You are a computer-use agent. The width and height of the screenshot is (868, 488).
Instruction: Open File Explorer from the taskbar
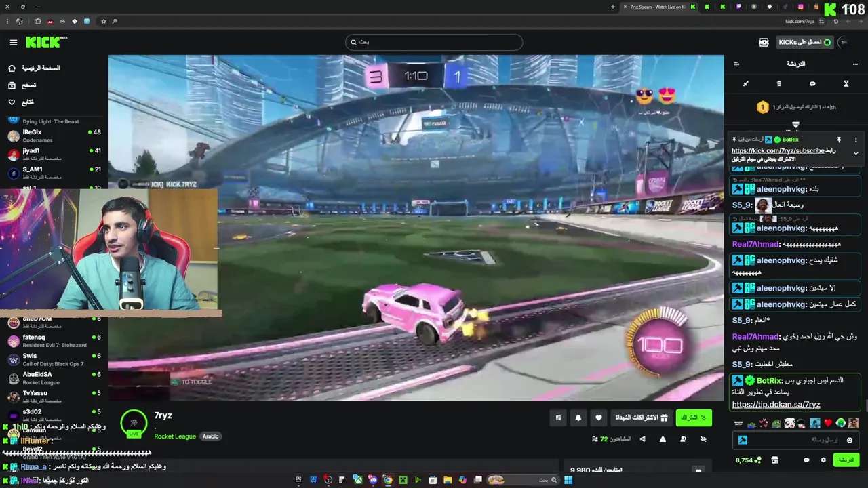[448, 480]
